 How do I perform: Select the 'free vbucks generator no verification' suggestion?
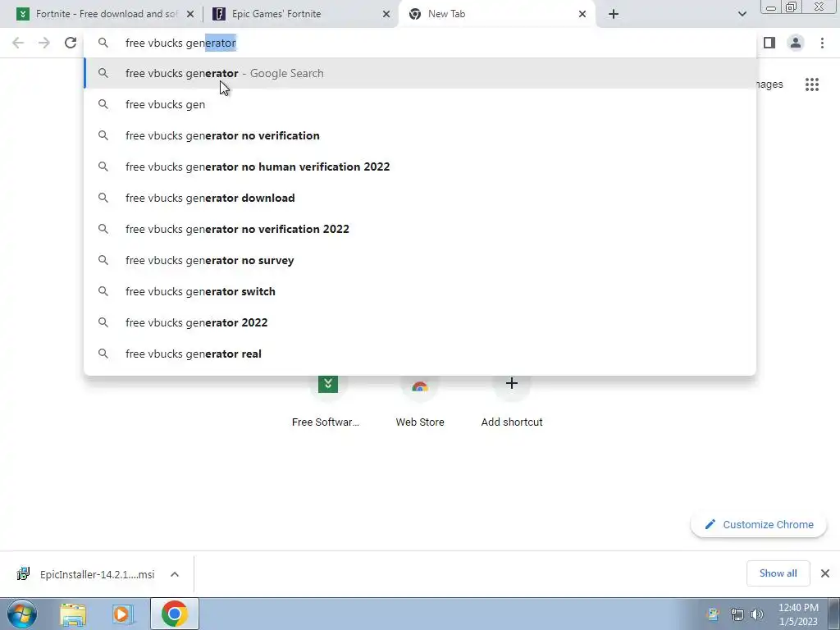click(x=420, y=135)
